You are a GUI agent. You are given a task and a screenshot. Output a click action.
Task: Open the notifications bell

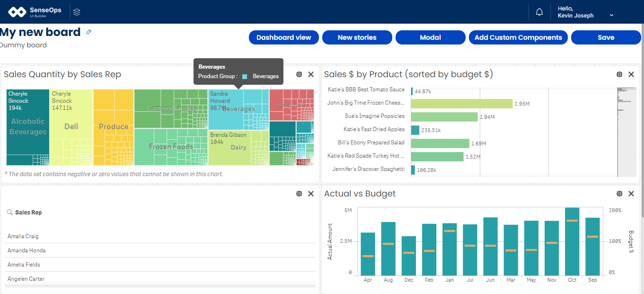pyautogui.click(x=539, y=12)
